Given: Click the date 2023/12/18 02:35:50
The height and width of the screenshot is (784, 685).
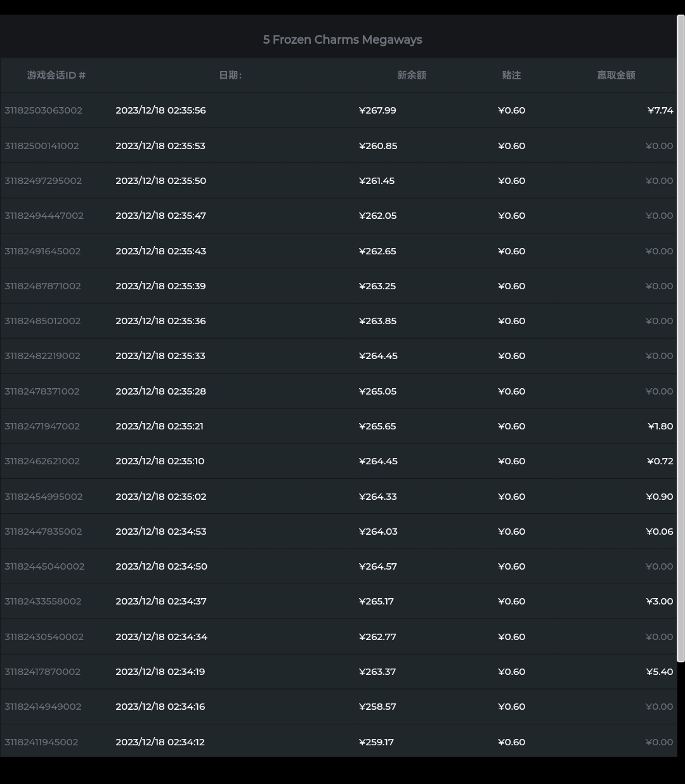Looking at the screenshot, I should (x=160, y=181).
